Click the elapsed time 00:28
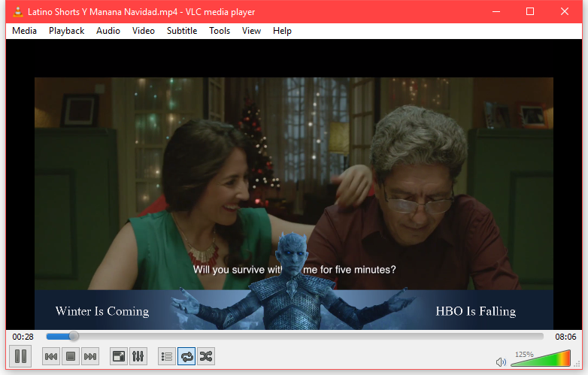This screenshot has width=588, height=375. tap(23, 337)
